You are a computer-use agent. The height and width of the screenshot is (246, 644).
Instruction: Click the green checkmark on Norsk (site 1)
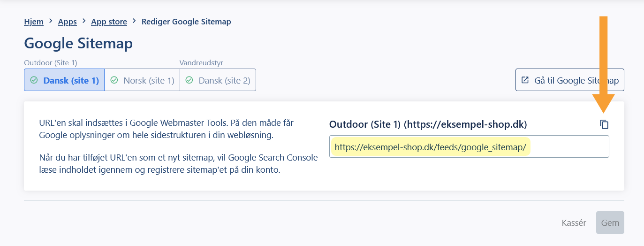[x=114, y=80]
